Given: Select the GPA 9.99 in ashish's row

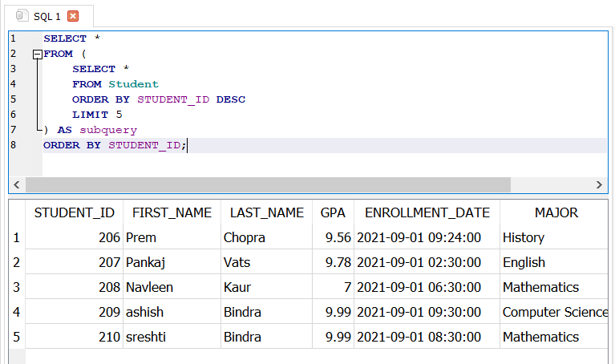Looking at the screenshot, I should (x=333, y=312).
